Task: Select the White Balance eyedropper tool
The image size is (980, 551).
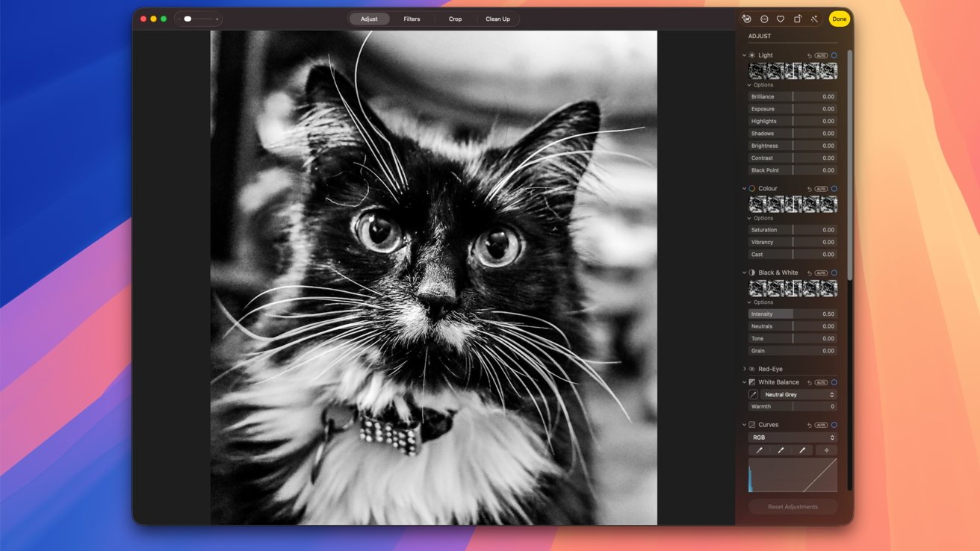Action: pos(754,394)
